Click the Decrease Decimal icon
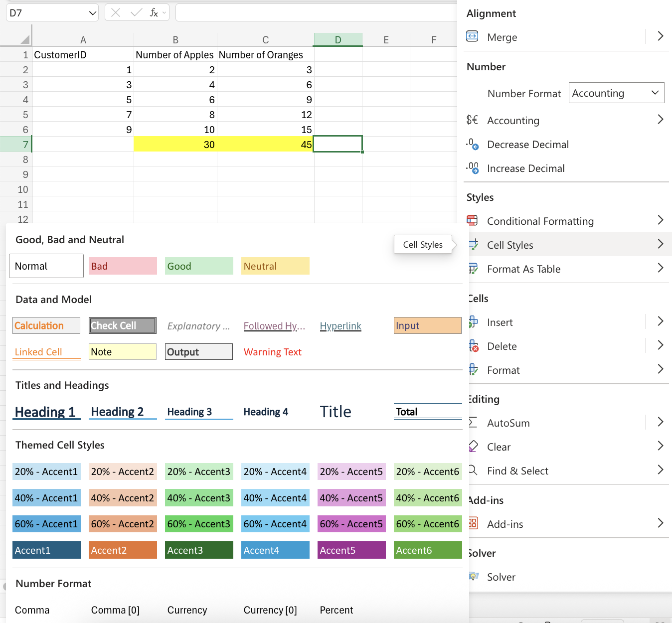672x623 pixels. (x=473, y=144)
